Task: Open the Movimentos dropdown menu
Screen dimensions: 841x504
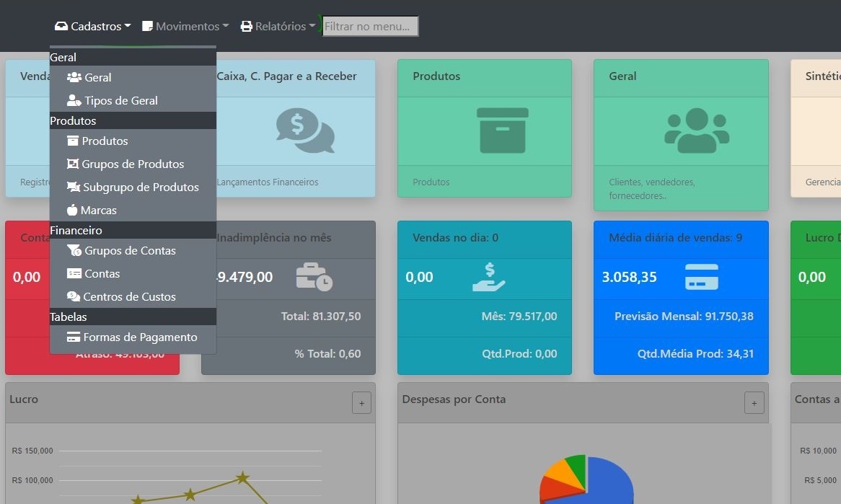Action: pyautogui.click(x=185, y=27)
